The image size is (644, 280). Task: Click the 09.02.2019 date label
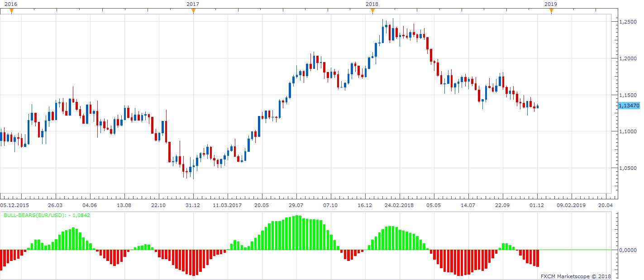coord(571,205)
